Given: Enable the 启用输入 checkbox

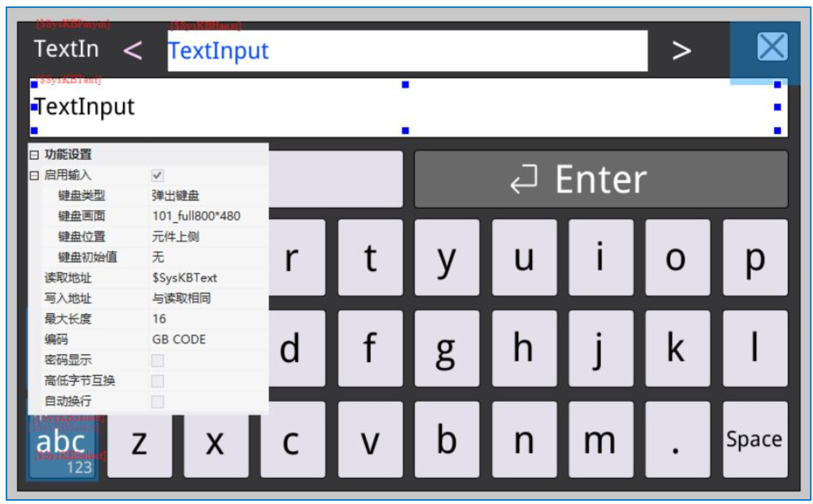Looking at the screenshot, I should click(158, 175).
